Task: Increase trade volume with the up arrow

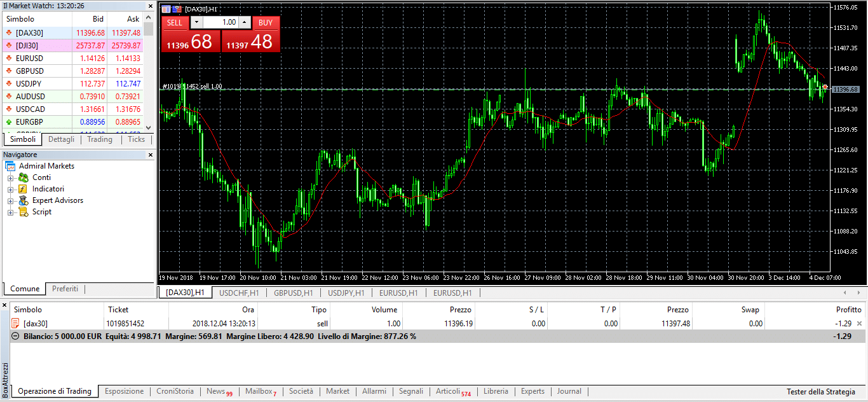Action: (x=245, y=22)
